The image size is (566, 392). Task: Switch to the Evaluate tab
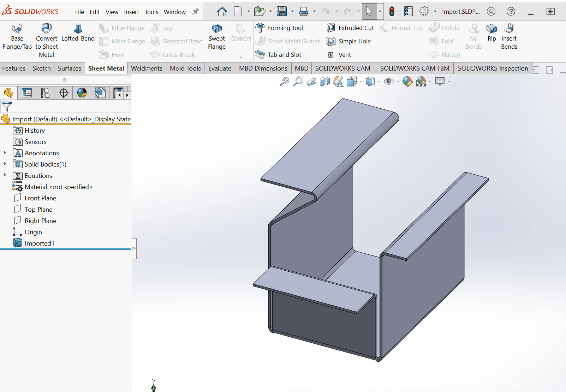coord(220,68)
